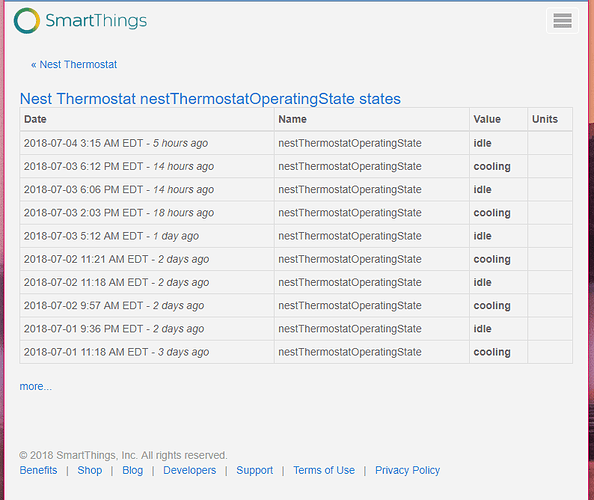
Task: Visit the Blog footer link
Action: (133, 470)
